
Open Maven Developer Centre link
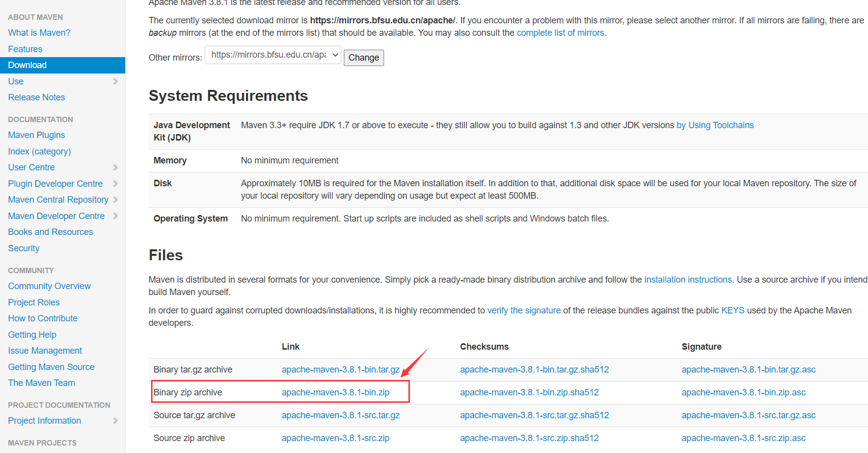(x=57, y=216)
